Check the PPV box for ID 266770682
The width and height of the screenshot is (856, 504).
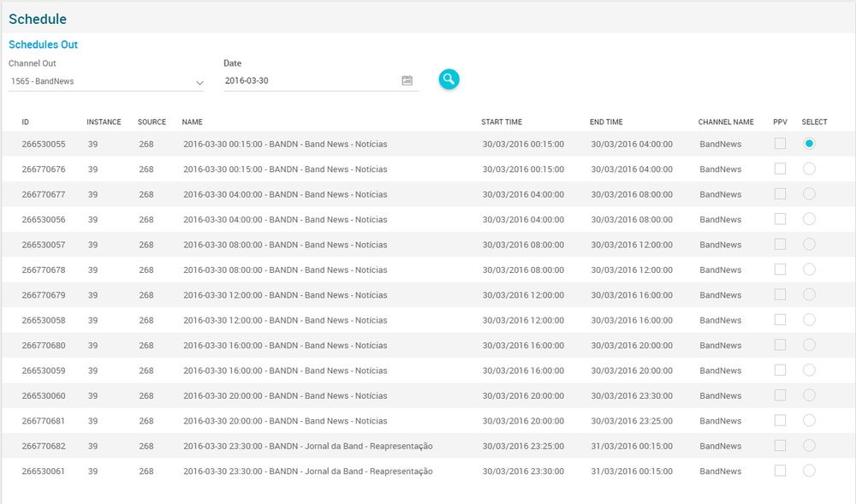coord(780,446)
